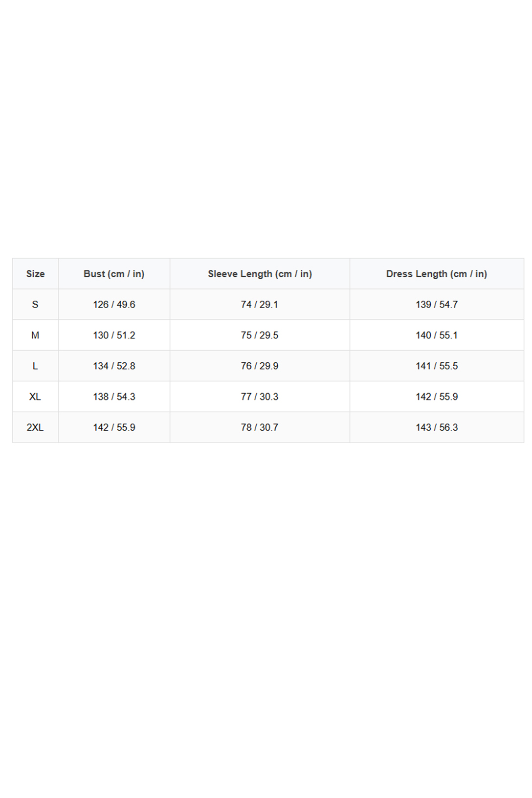Image resolution: width=532 pixels, height=798 pixels.
Task: Click the Bust (cm / in) header
Action: pyautogui.click(x=114, y=274)
